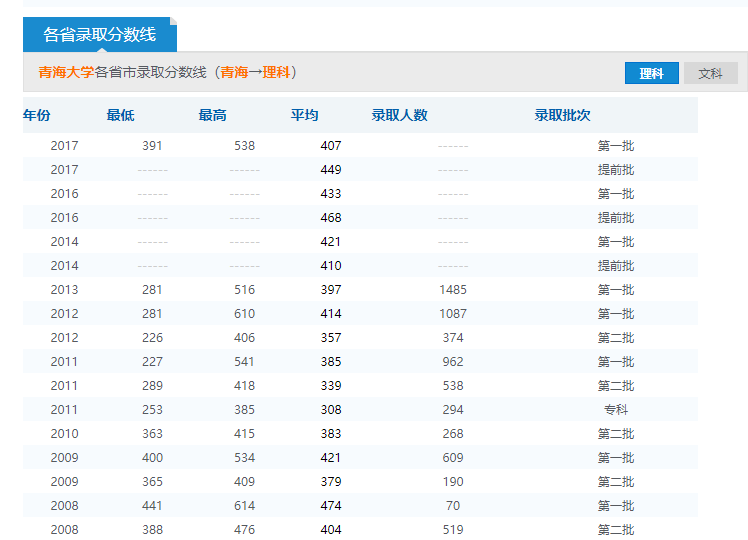748x540 pixels.
Task: Select average score 357
Action: (331, 338)
